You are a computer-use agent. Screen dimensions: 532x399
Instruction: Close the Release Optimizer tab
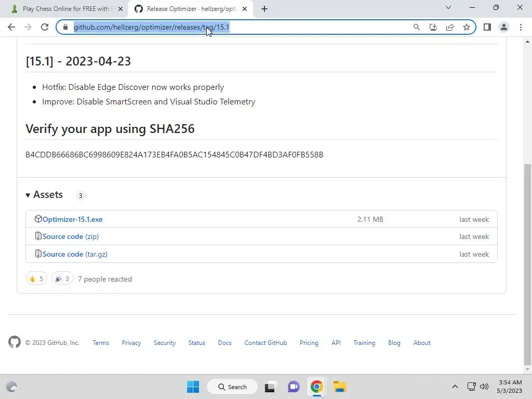tap(245, 9)
